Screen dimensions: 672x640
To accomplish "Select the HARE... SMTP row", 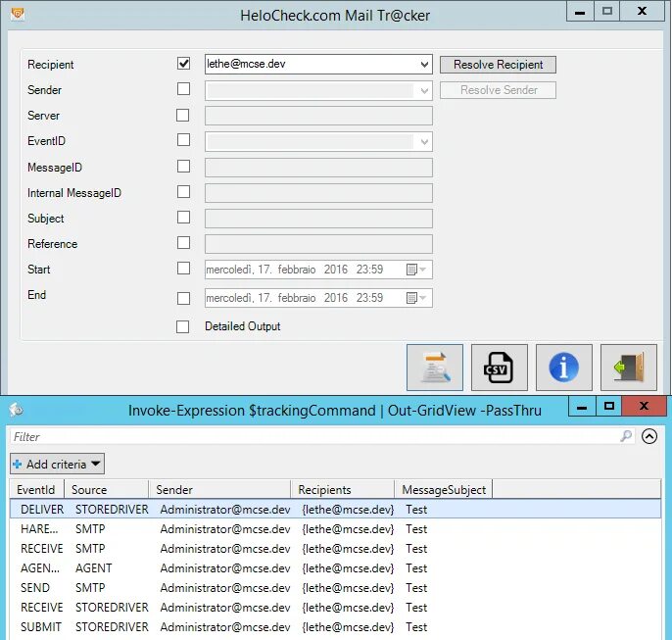I will point(335,529).
